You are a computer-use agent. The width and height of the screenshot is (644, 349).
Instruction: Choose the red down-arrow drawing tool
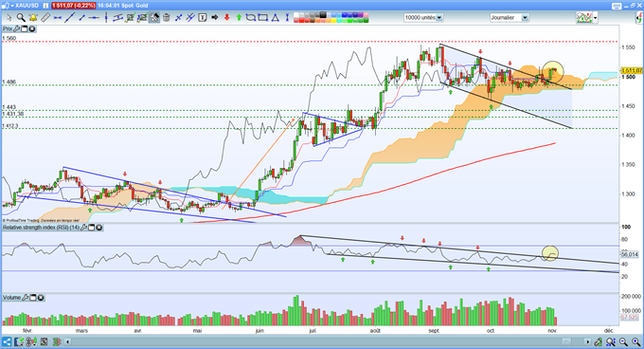pyautogui.click(x=226, y=18)
